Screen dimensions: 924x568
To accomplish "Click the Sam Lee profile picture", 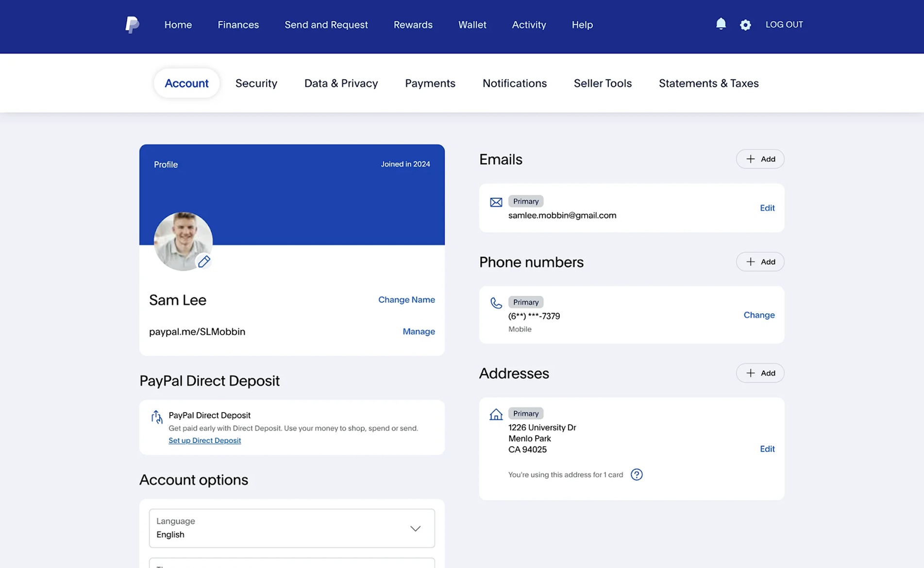I will point(183,241).
